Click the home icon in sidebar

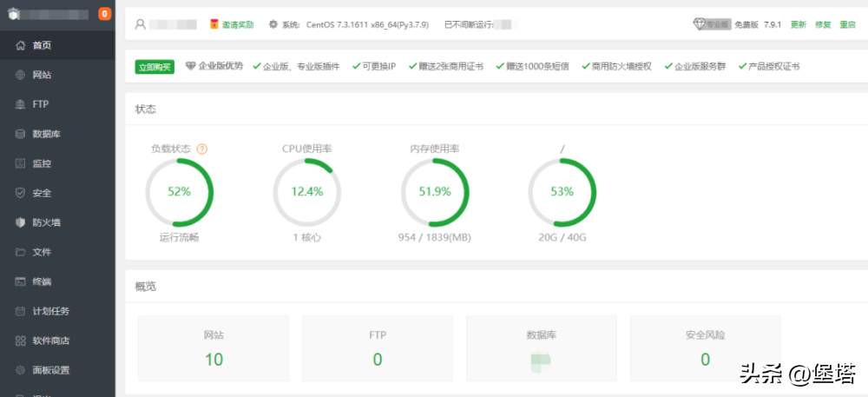point(21,45)
